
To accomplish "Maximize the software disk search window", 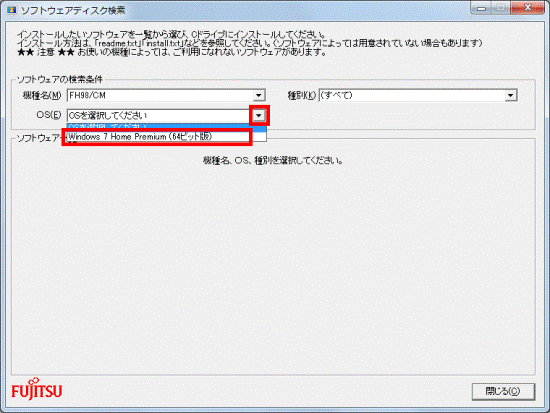I will [x=501, y=8].
